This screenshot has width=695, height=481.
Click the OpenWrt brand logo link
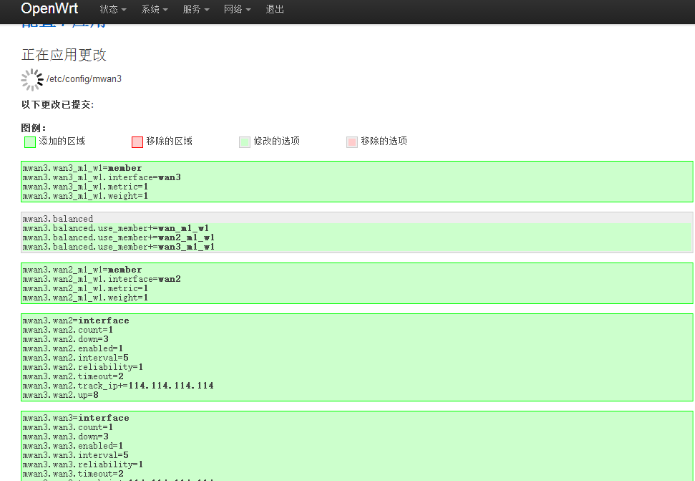(x=49, y=8)
